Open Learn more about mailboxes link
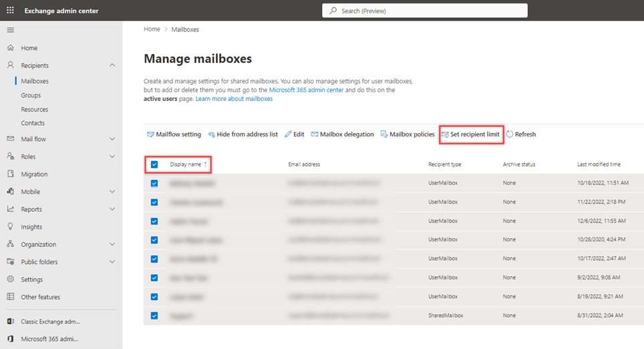Image resolution: width=644 pixels, height=349 pixels. pyautogui.click(x=234, y=99)
